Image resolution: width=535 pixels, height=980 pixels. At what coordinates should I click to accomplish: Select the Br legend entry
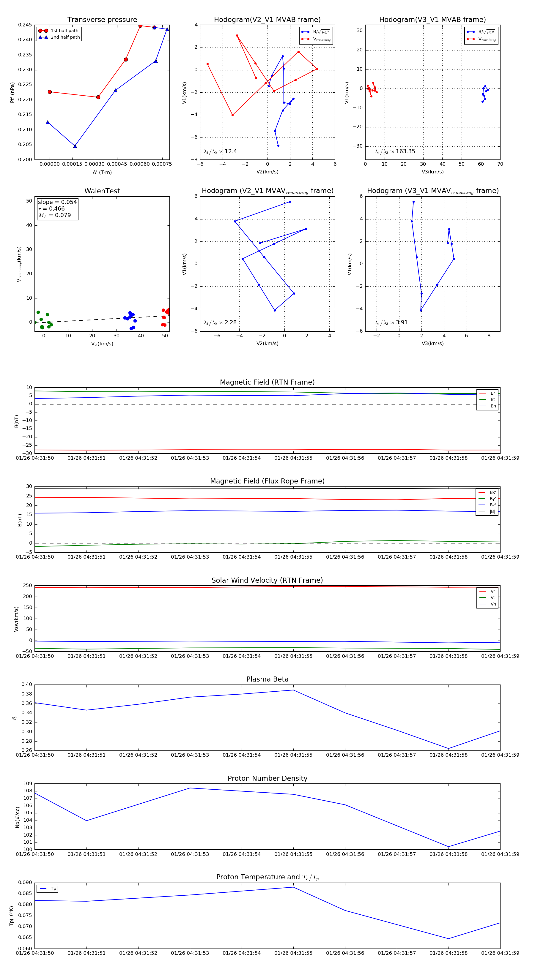487,393
